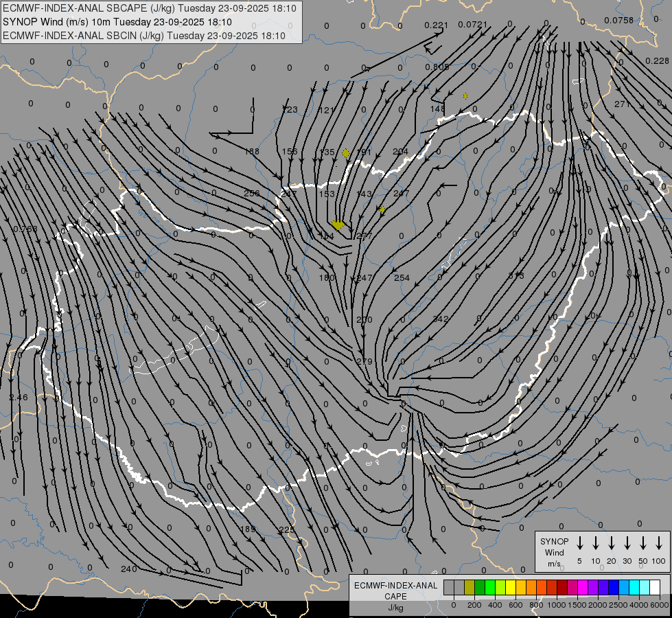Click the olive CAPE patch between 135 and 191
This screenshot has width=672, height=618.
pos(346,153)
